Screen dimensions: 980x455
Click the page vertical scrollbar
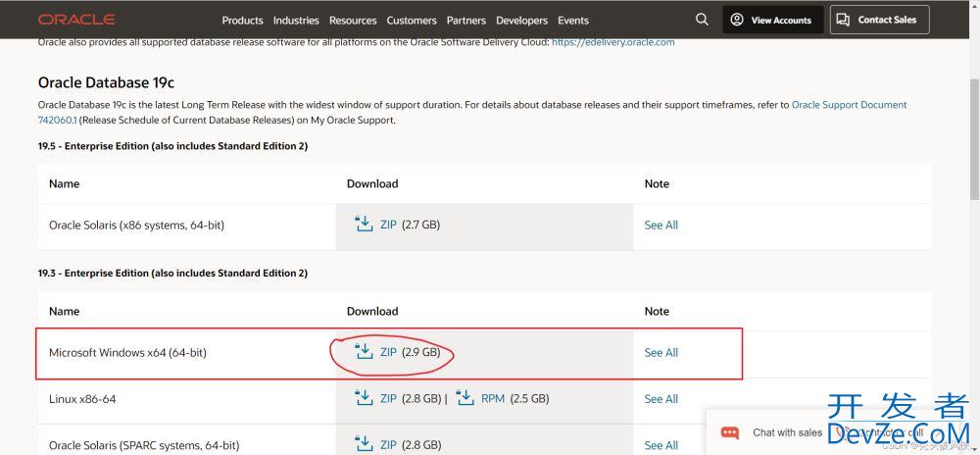click(x=975, y=138)
